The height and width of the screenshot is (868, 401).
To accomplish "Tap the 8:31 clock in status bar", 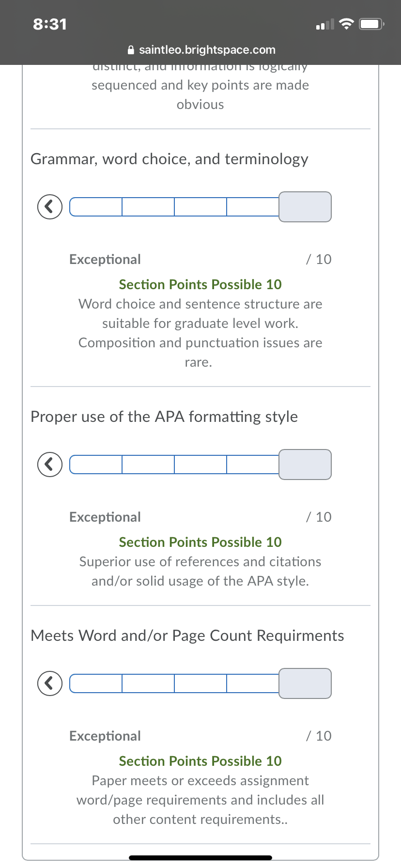I will point(50,24).
